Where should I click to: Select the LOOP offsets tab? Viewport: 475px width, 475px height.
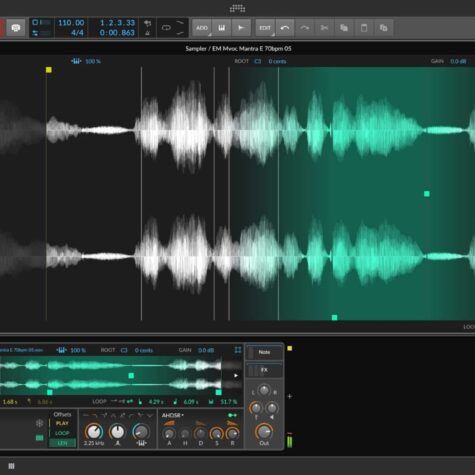(x=62, y=433)
